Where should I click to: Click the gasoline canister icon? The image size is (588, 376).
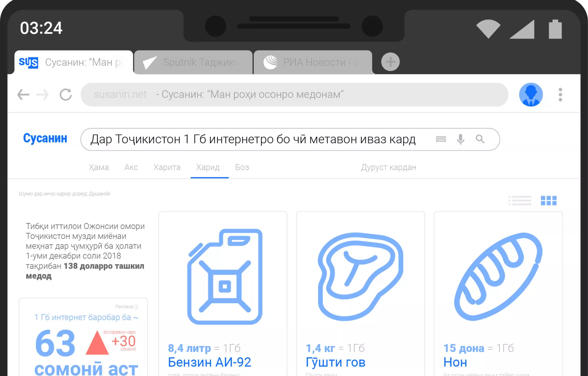point(225,277)
